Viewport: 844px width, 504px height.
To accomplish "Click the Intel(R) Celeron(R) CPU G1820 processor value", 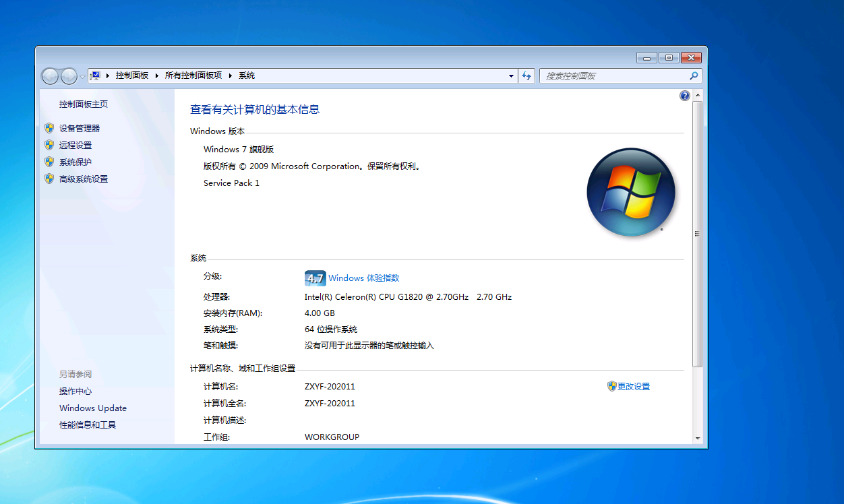I will click(408, 296).
